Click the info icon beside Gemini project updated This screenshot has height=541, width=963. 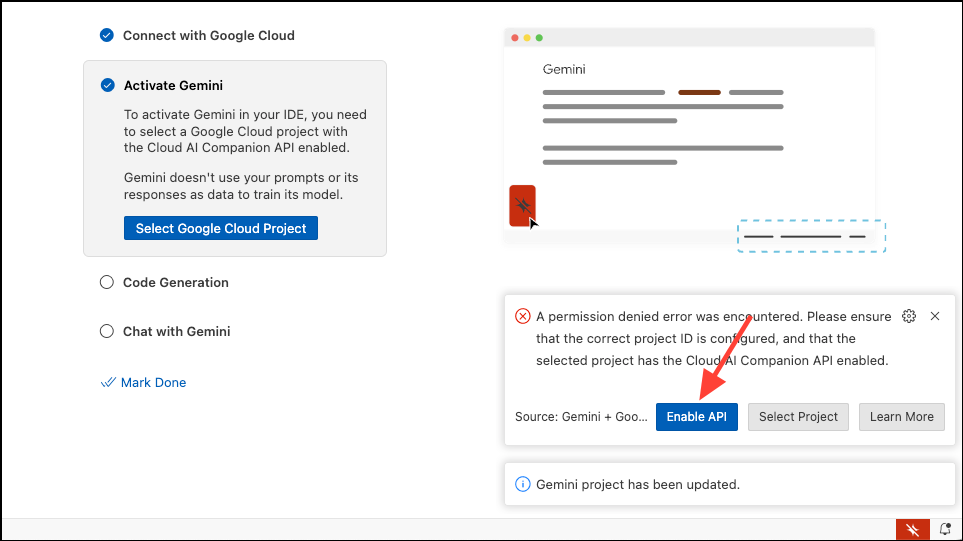click(523, 484)
